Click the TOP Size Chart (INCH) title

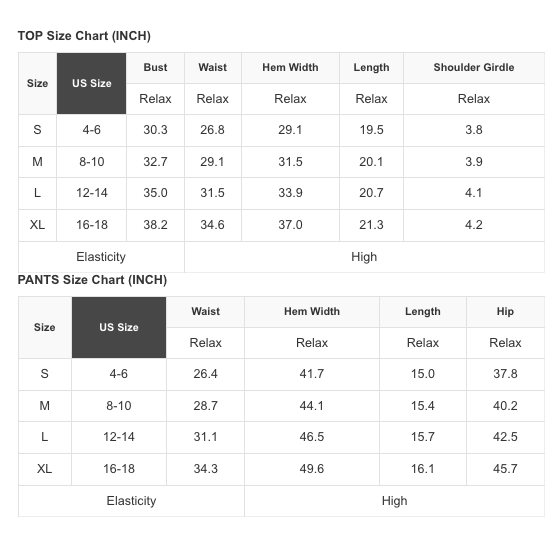tap(84, 36)
